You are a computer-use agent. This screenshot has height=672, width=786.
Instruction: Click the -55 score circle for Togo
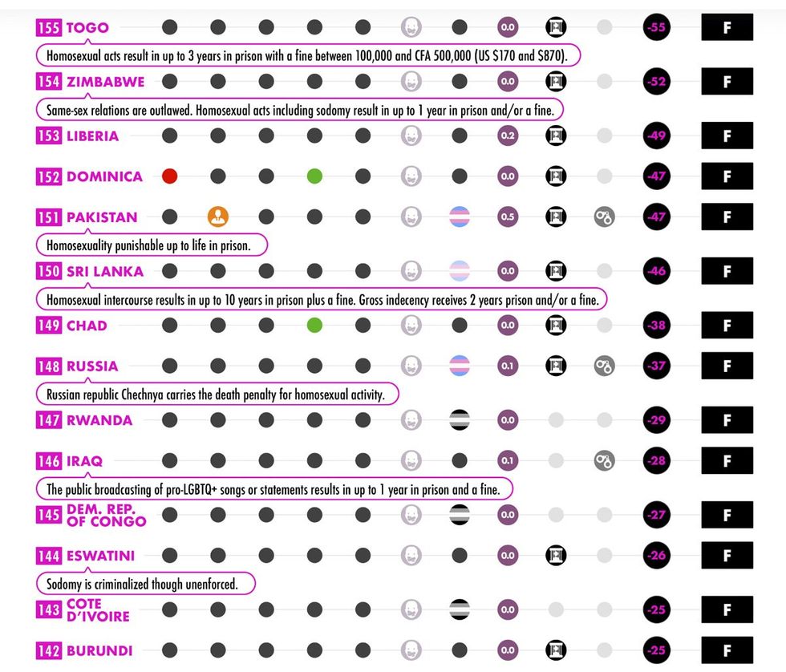[x=657, y=28]
